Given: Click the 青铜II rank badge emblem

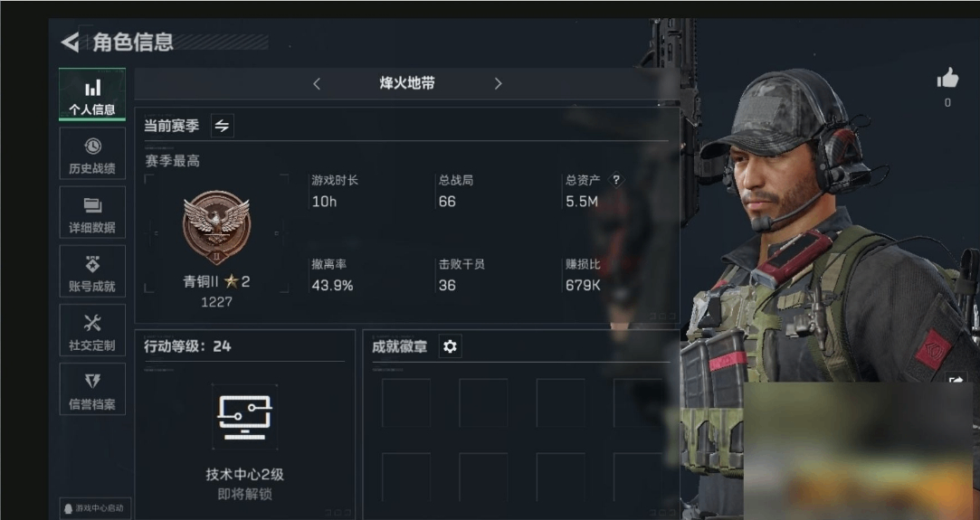Looking at the screenshot, I should (216, 227).
